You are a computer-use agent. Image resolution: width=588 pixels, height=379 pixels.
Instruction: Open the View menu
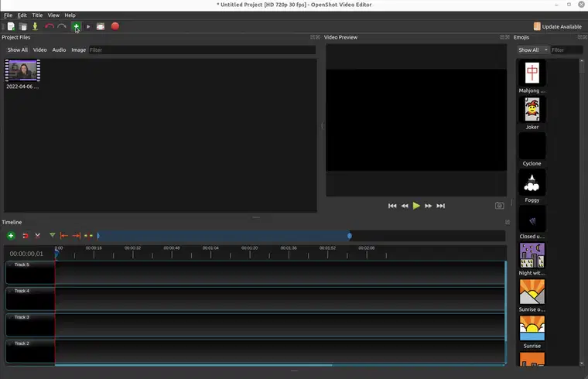pyautogui.click(x=53, y=15)
